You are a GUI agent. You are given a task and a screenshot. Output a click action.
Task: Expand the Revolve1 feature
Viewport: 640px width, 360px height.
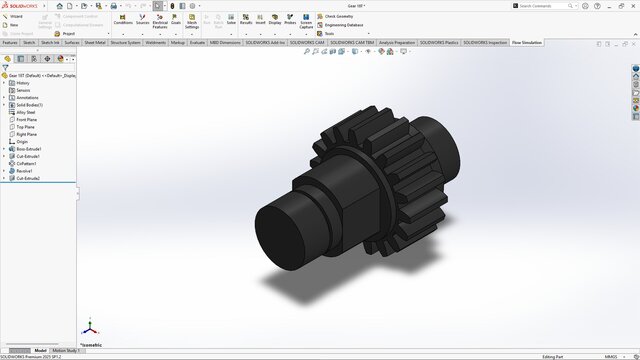[x=4, y=171]
